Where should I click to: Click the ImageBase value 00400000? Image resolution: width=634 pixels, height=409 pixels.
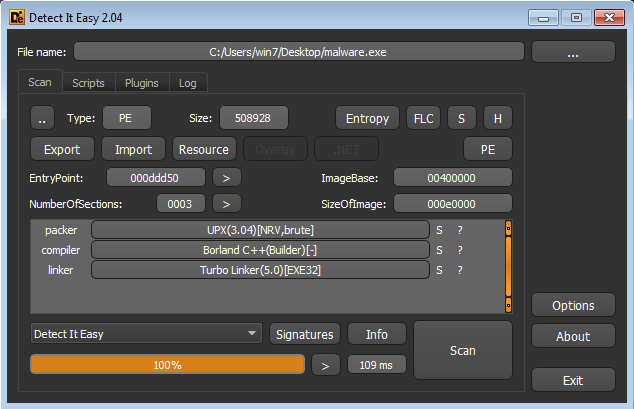coord(452,178)
